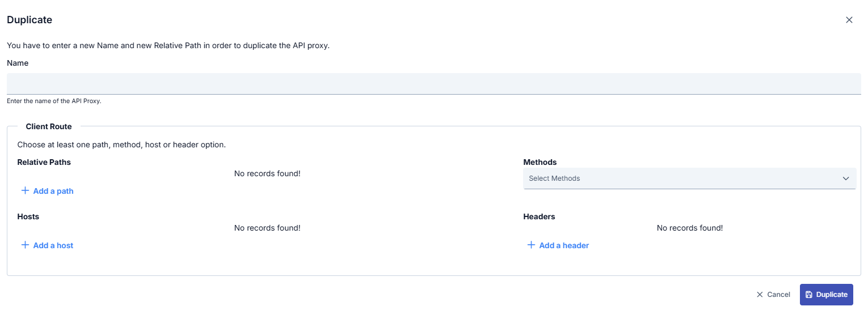Click the Client Route group title

49,126
